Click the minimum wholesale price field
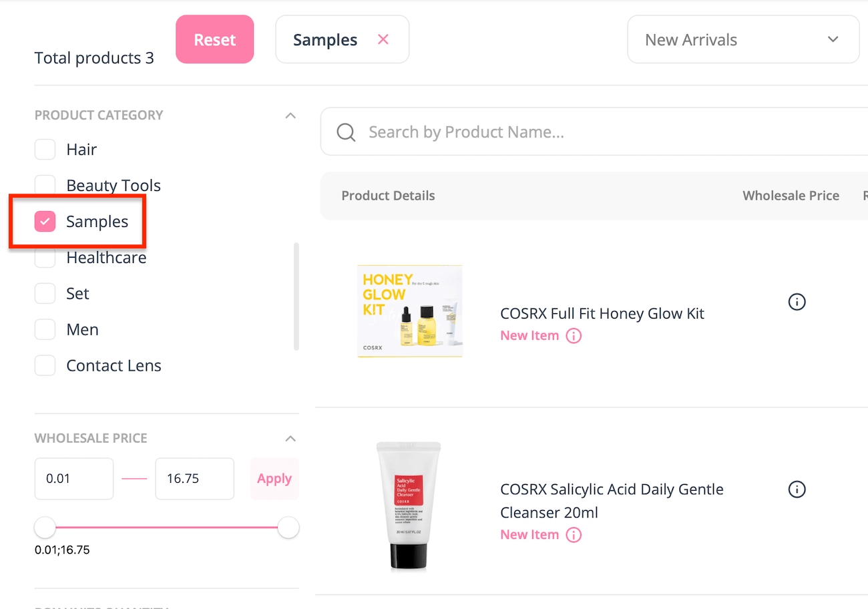Viewport: 868px width, 609px height. click(73, 479)
